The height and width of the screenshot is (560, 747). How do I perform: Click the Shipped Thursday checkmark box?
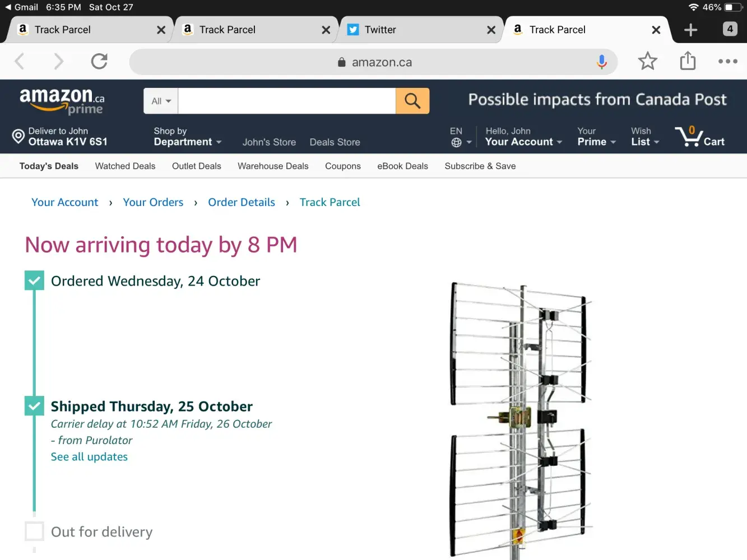click(x=34, y=406)
